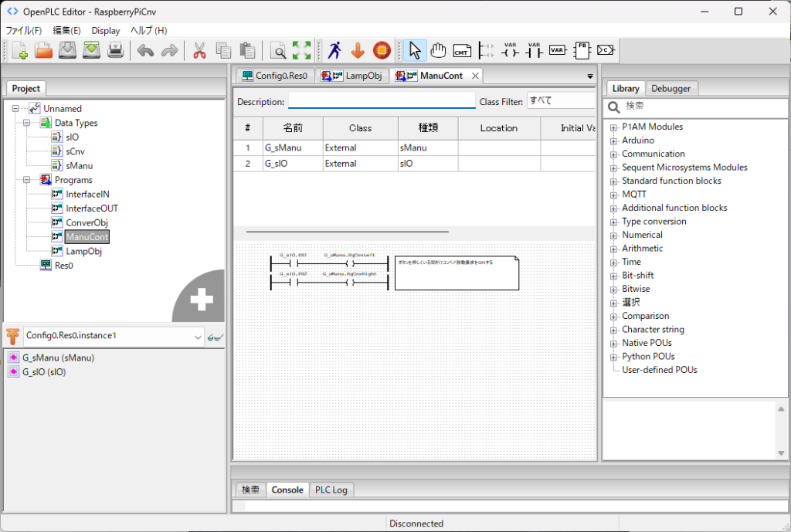
Task: Click the Search in project magnifier icon
Action: pyautogui.click(x=277, y=50)
